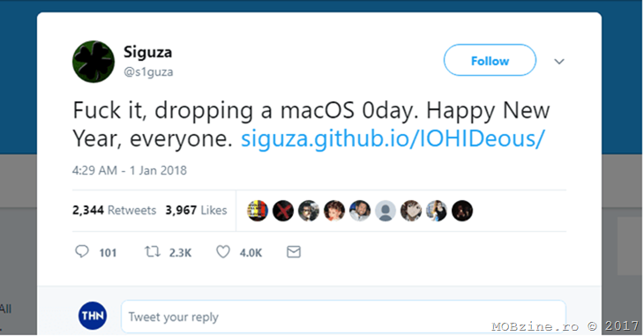Open the first colorful striped liker avatar
The width and height of the screenshot is (644, 336).
click(x=258, y=211)
